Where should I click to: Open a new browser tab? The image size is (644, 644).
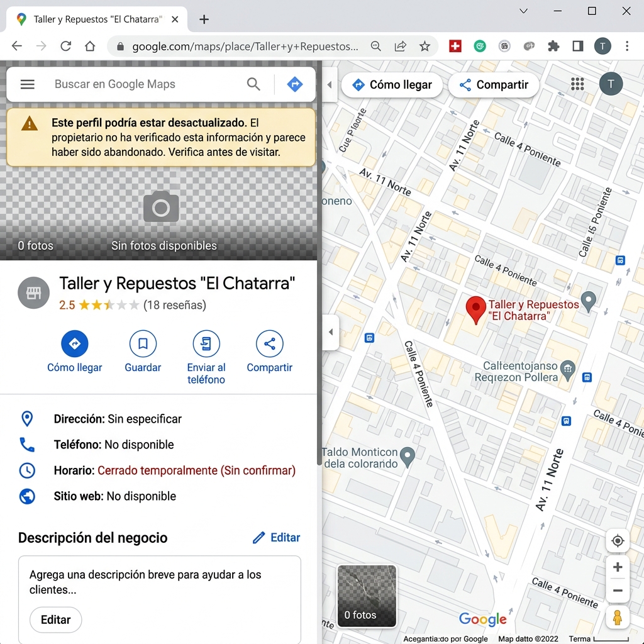pos(204,19)
